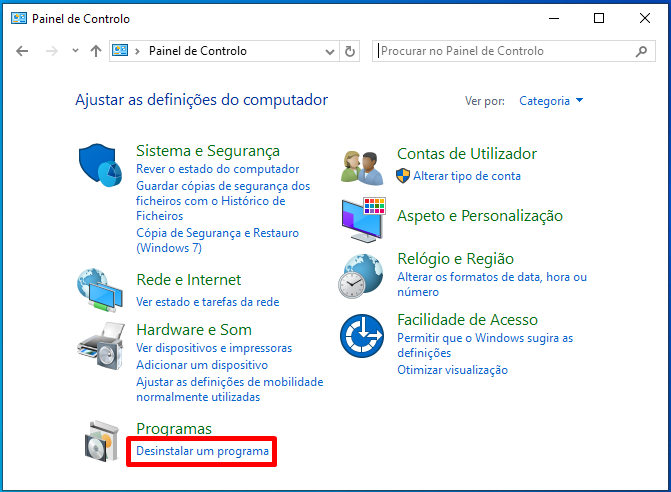
Task: Open the Rede e Internet globe icon
Action: [x=100, y=290]
